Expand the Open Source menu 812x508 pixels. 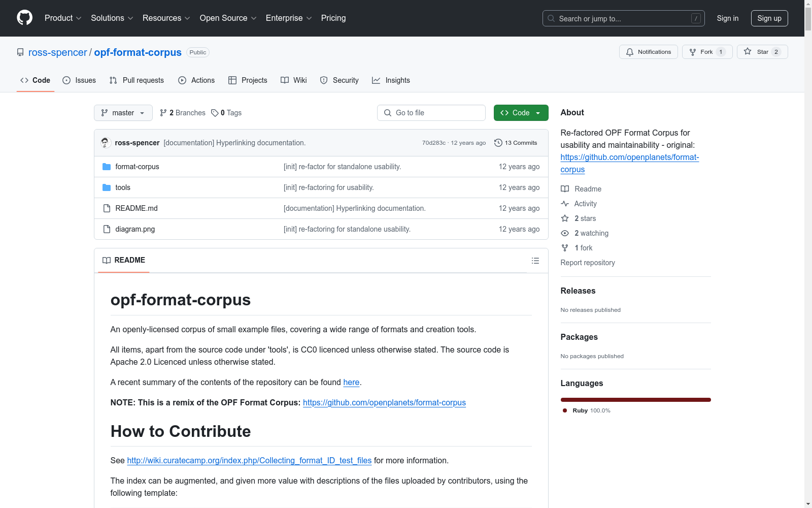(228, 18)
